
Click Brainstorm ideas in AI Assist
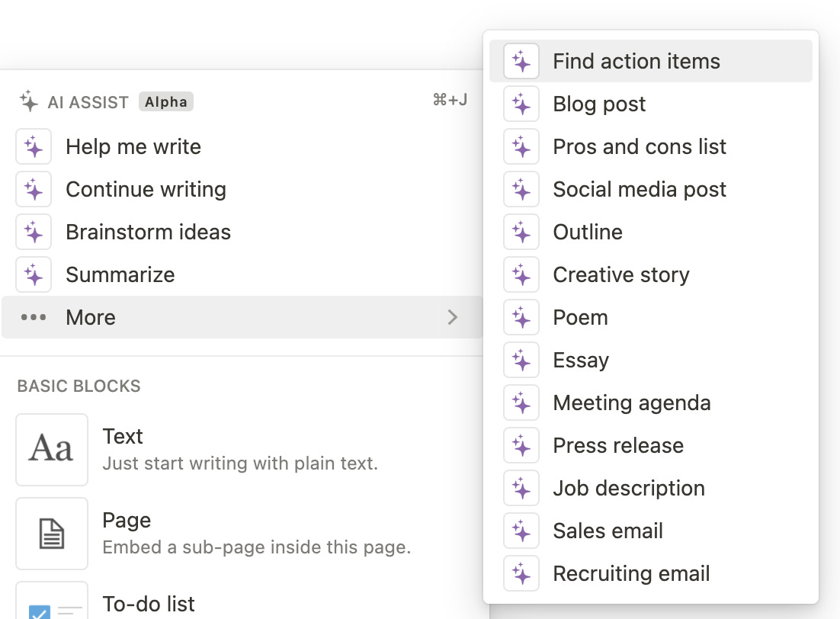tap(148, 233)
